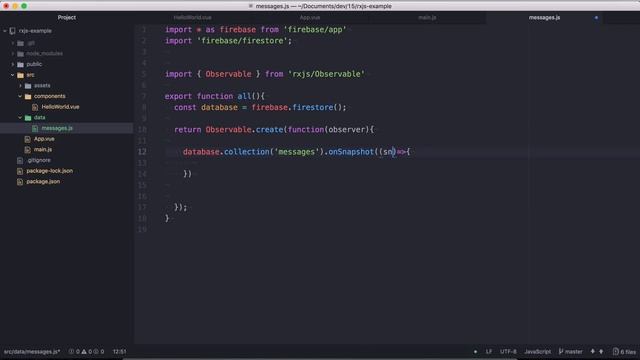Click the git pull down-arrow icon
640x360 pixels.
[x=593, y=352]
